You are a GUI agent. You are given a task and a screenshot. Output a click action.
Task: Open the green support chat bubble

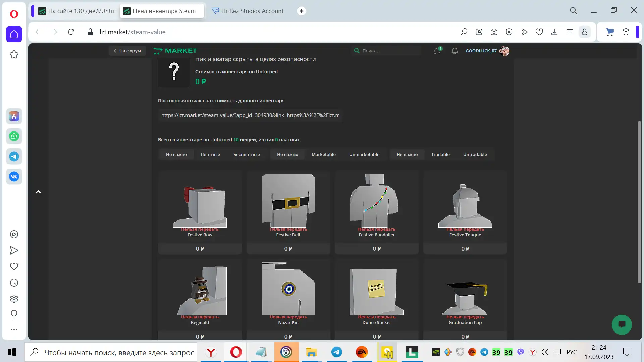pos(622,324)
